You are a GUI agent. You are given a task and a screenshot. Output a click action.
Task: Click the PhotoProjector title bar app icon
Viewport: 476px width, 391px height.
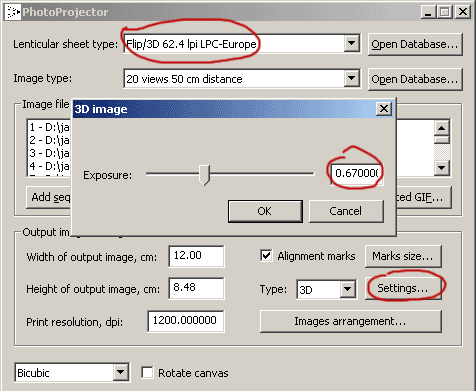pyautogui.click(x=13, y=12)
